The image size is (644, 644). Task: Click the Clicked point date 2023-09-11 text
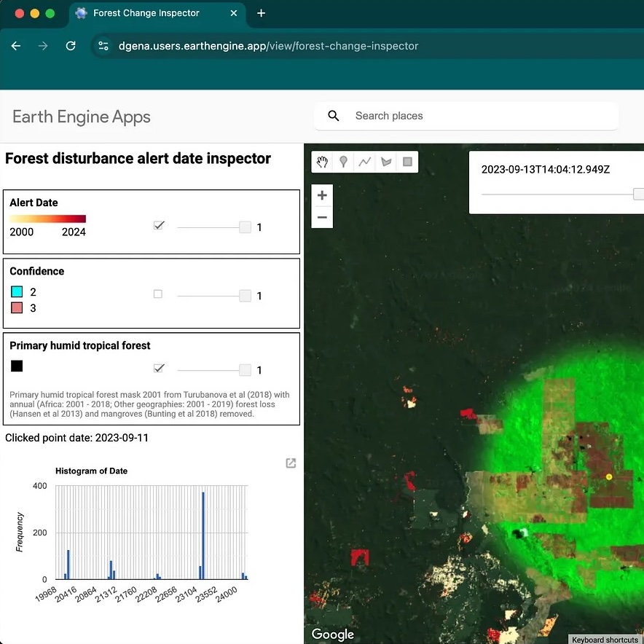point(76,438)
